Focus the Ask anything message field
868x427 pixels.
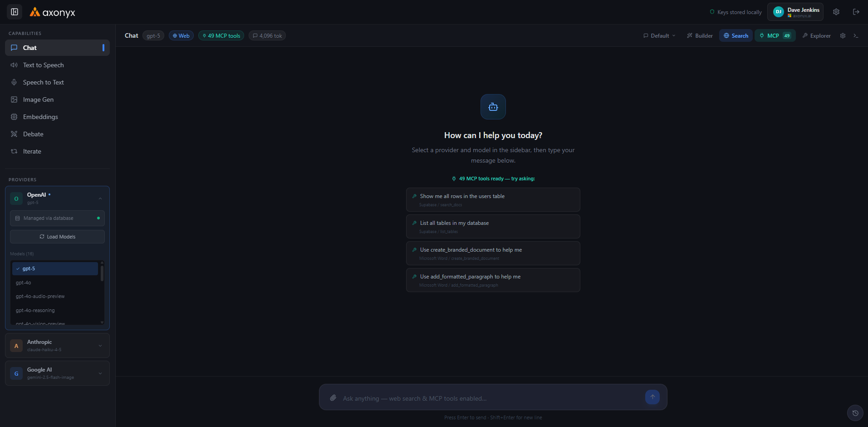tap(490, 398)
